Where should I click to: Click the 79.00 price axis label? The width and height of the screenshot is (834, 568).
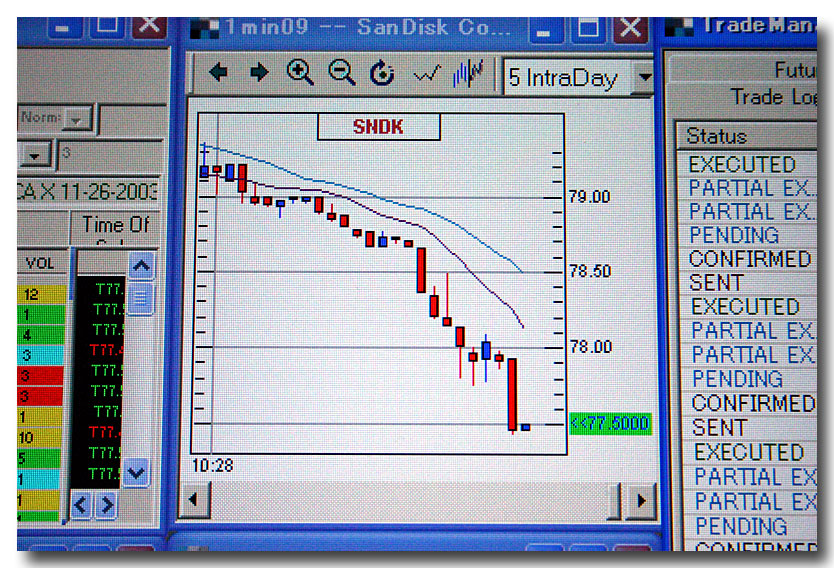pyautogui.click(x=589, y=197)
